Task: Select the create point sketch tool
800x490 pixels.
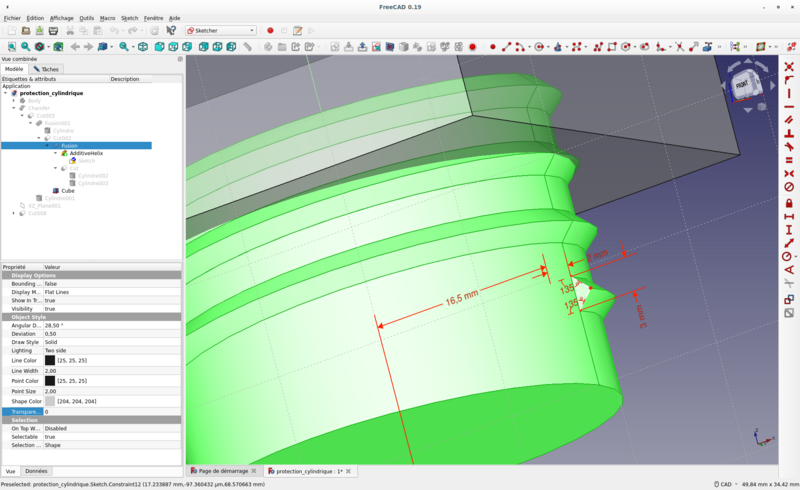Action: [492, 46]
